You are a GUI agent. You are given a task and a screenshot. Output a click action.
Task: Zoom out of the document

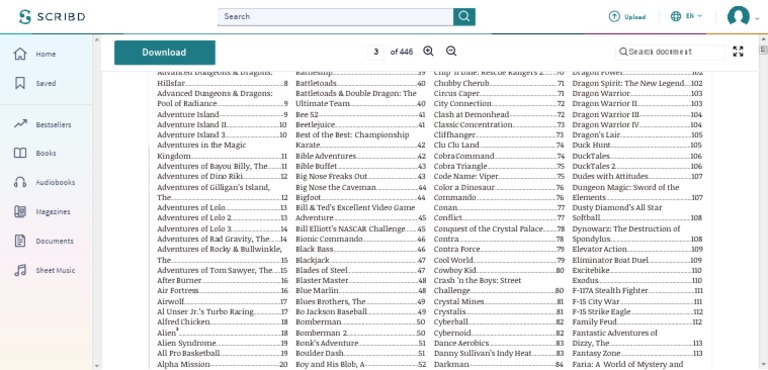click(x=451, y=51)
